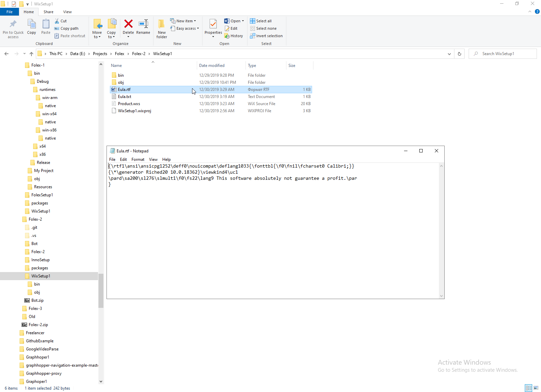Delete the selected file with red X
Screen dimensions: 541x392
(x=128, y=24)
